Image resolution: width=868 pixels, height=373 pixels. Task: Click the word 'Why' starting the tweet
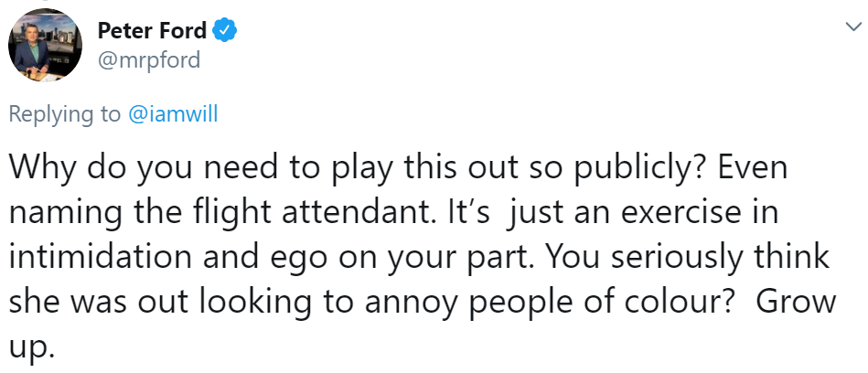coord(41,167)
